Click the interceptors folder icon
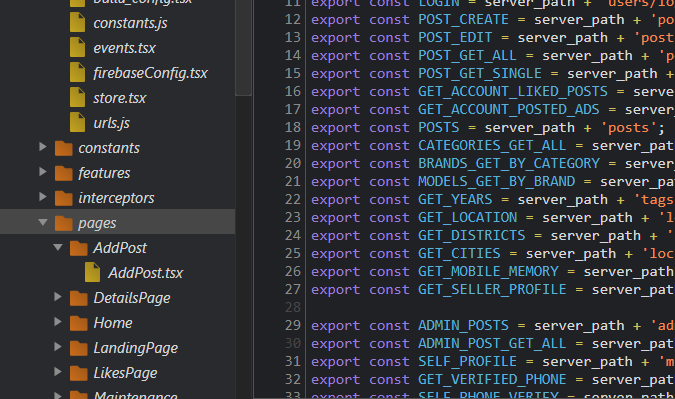The width and height of the screenshot is (675, 399). point(64,198)
